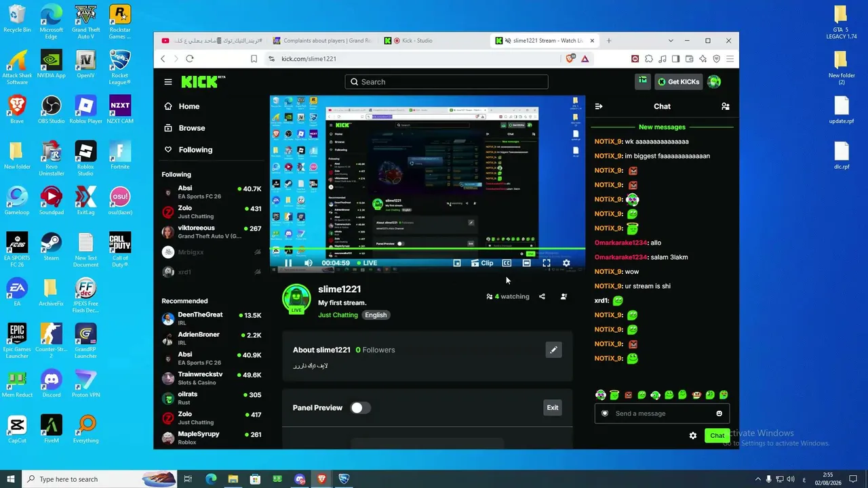The image size is (868, 488).
Task: Switch player to theater mode
Action: [526, 263]
